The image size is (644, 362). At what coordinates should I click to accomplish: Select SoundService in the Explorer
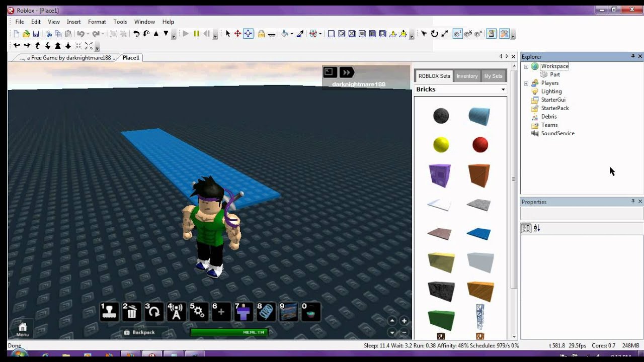click(557, 134)
